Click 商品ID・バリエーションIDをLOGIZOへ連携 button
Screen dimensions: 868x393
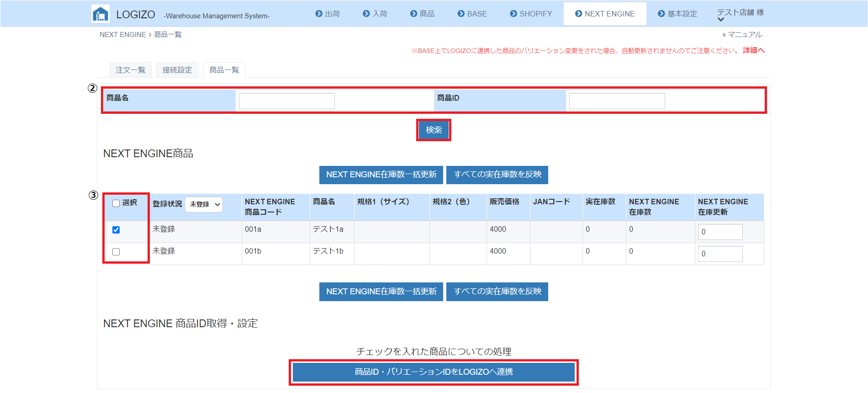[x=434, y=372]
